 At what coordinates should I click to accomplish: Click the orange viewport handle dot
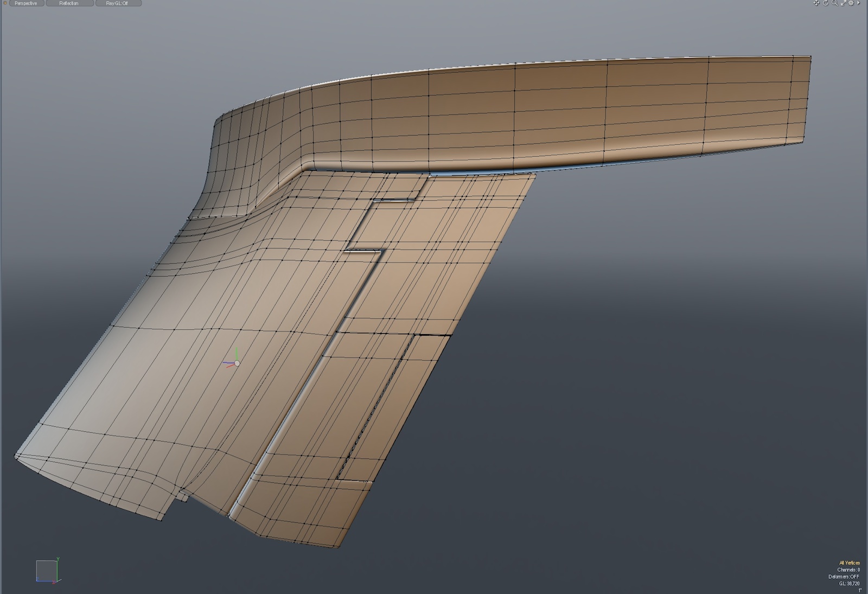point(5,3)
